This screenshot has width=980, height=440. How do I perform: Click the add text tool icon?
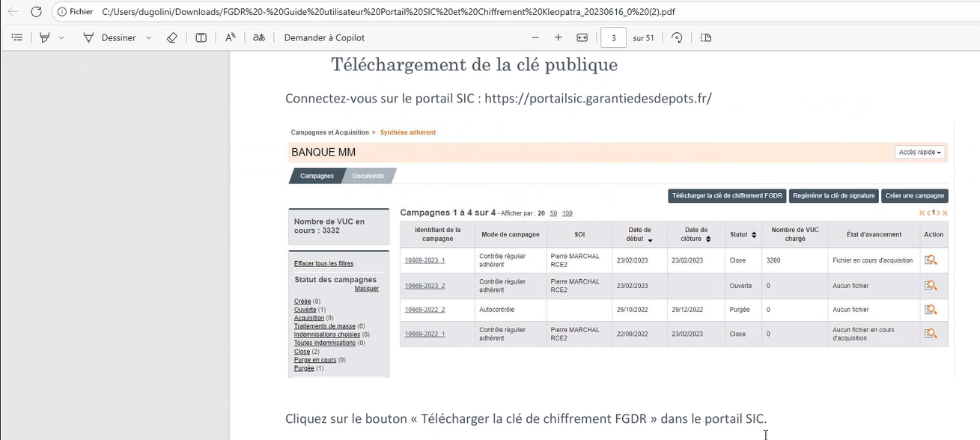click(x=201, y=37)
